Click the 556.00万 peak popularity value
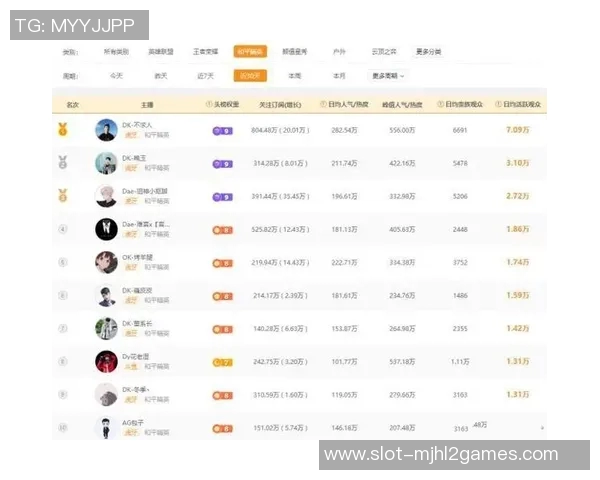 [402, 130]
